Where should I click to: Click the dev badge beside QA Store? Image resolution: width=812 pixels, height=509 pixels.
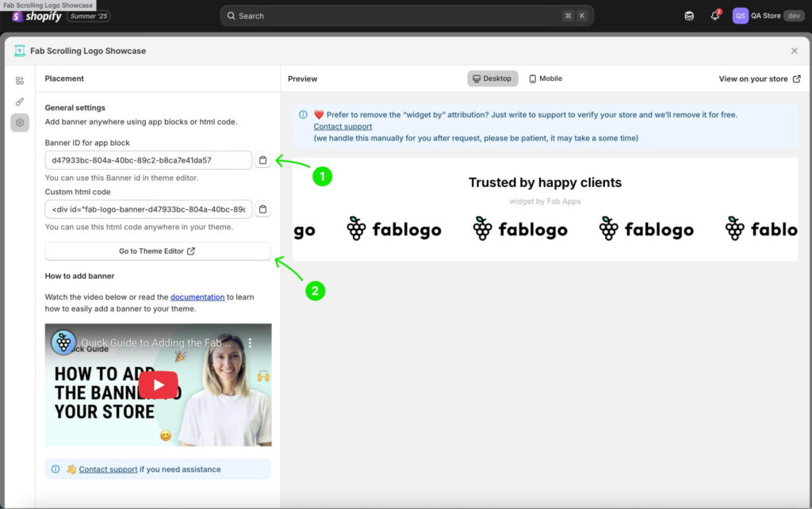coord(793,16)
